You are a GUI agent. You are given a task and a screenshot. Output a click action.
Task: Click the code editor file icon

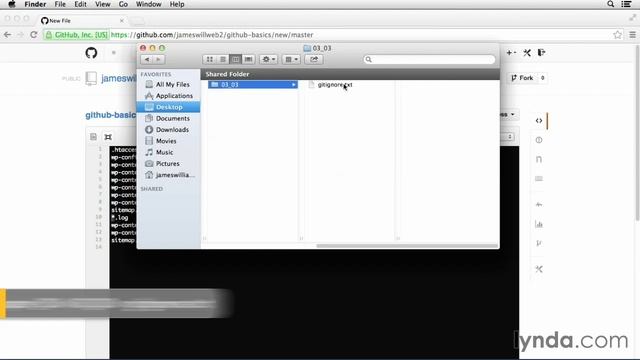point(93,137)
